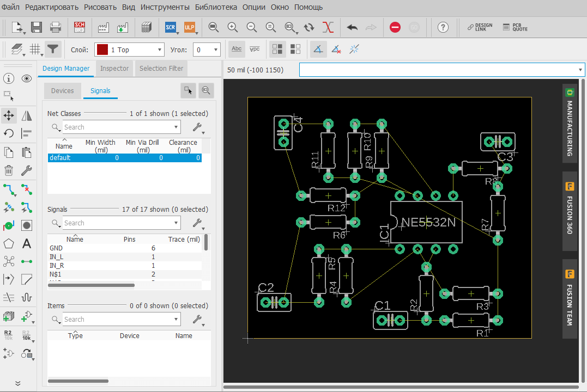Open the Файл menu

point(10,7)
